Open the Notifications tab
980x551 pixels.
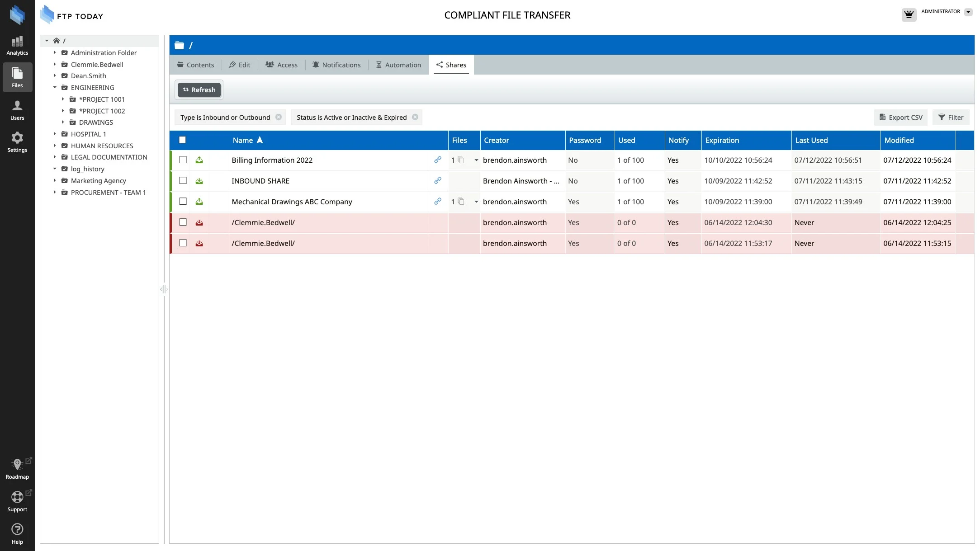(x=336, y=65)
